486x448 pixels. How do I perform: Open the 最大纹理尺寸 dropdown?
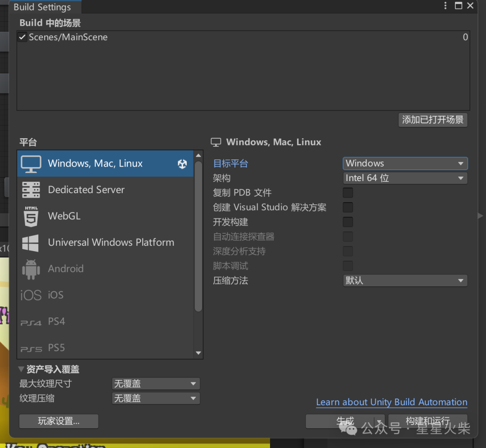(156, 384)
